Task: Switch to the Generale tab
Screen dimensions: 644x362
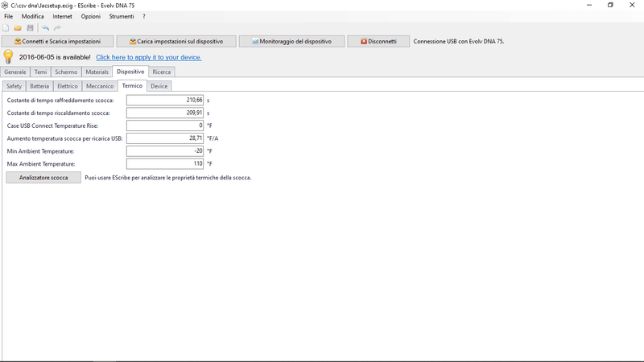Action: tap(15, 72)
